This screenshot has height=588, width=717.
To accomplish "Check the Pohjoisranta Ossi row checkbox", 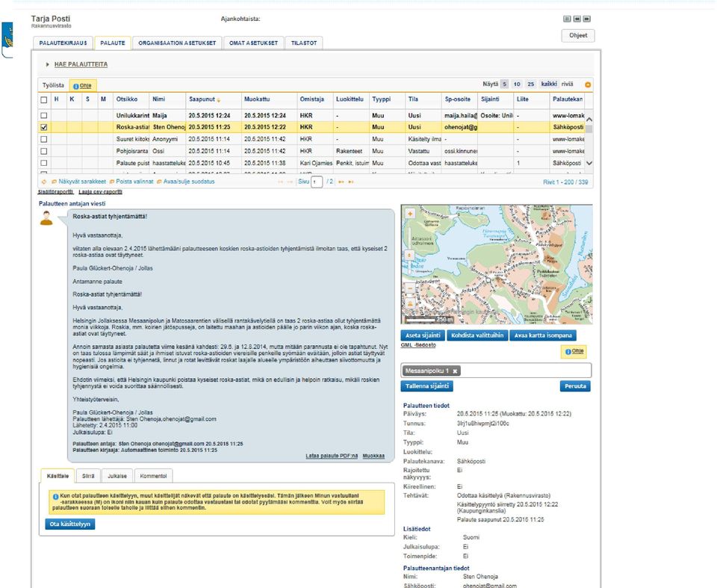I will [x=44, y=151].
